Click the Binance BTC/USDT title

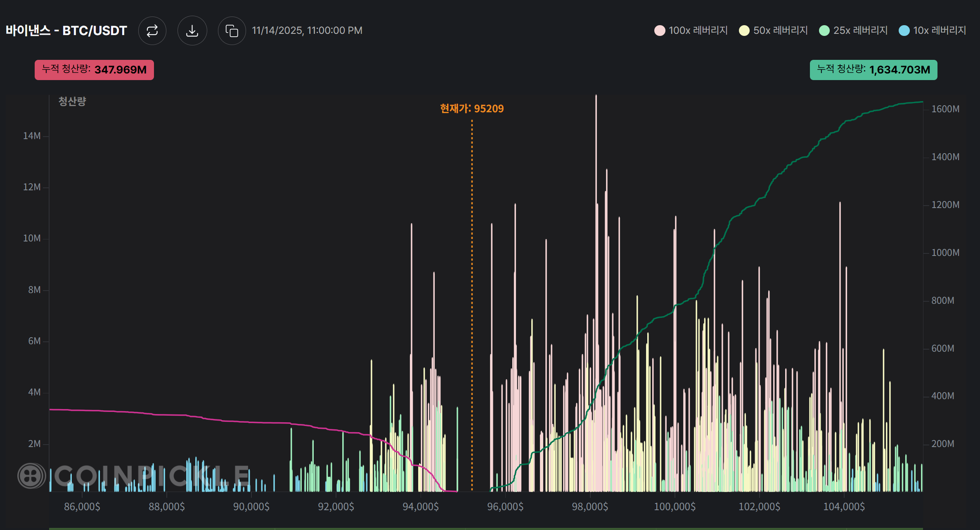[66, 31]
